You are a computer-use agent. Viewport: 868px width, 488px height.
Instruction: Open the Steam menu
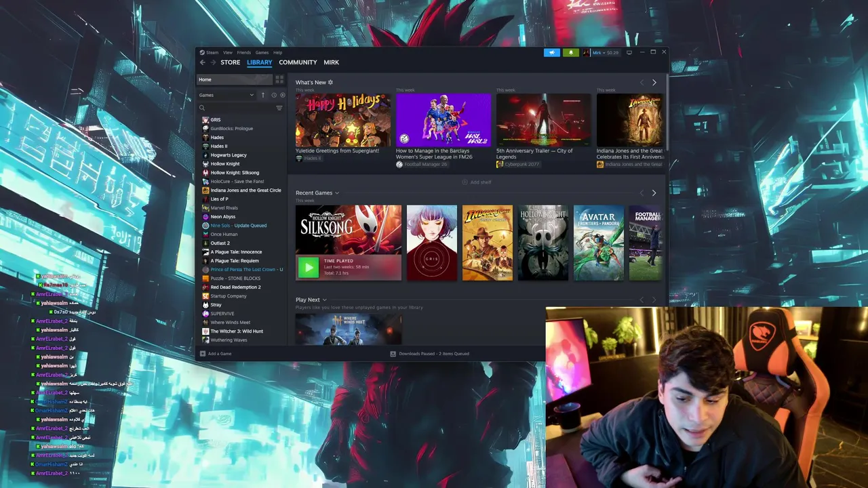pyautogui.click(x=212, y=52)
